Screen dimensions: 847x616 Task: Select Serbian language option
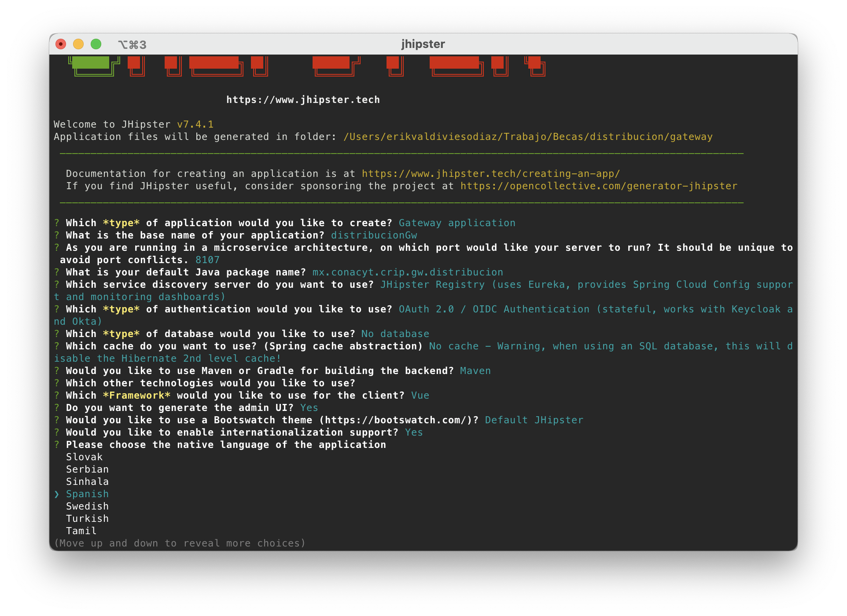(87, 469)
